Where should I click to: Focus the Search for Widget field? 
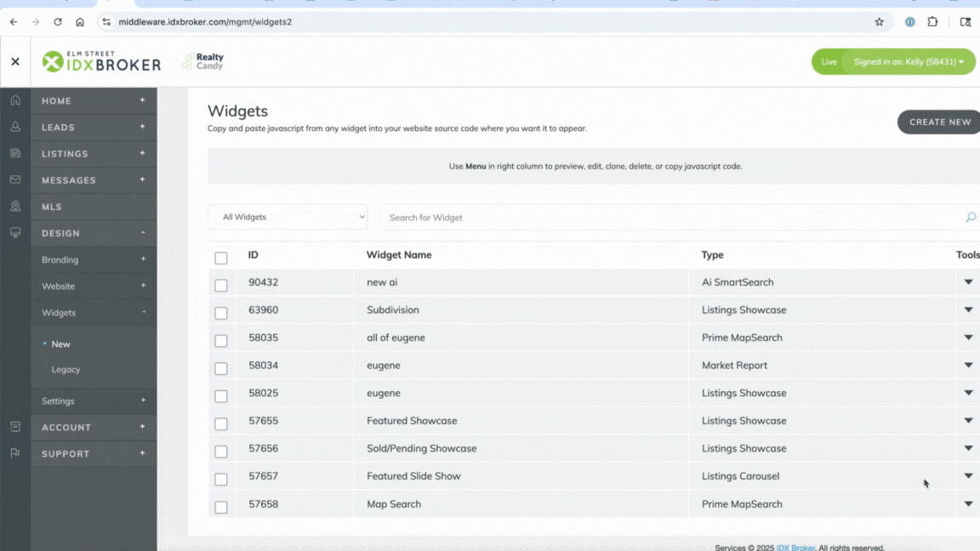(672, 218)
